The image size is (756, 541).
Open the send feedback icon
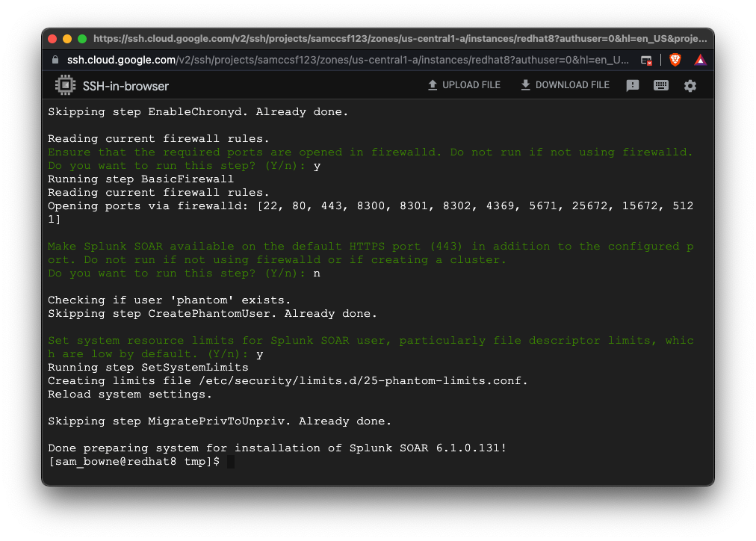pyautogui.click(x=632, y=85)
